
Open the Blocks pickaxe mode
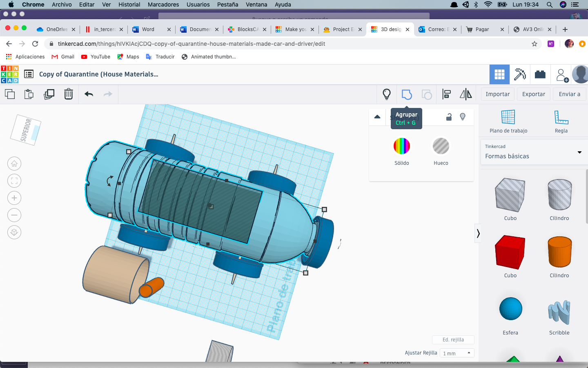pos(520,74)
